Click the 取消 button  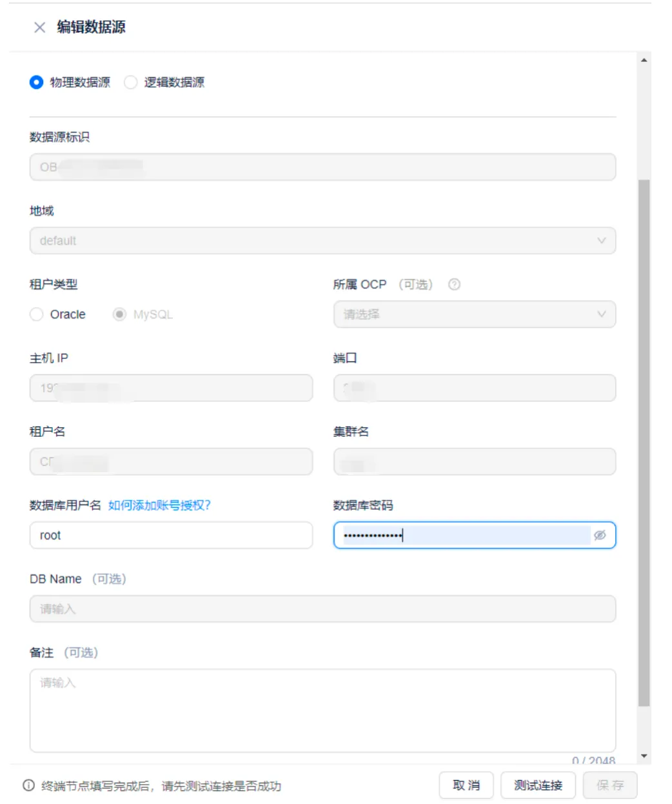click(466, 785)
